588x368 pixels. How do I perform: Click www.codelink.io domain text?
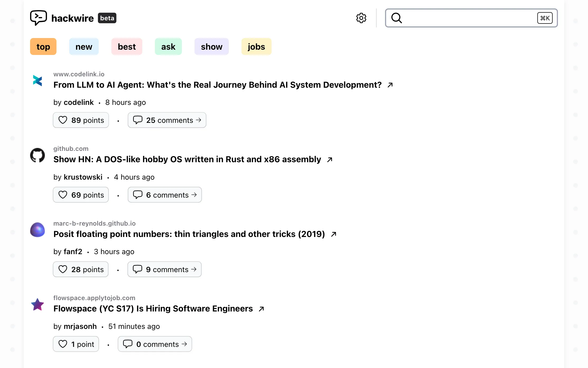click(x=79, y=74)
